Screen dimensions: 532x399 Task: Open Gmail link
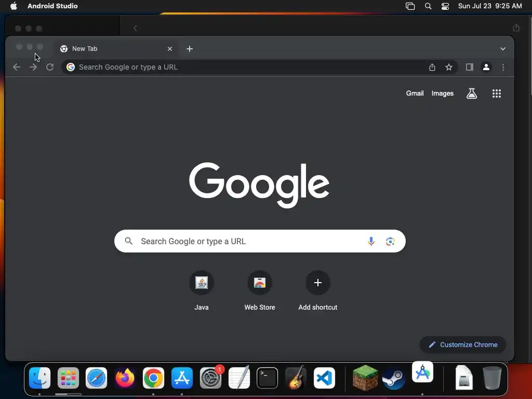coord(415,94)
